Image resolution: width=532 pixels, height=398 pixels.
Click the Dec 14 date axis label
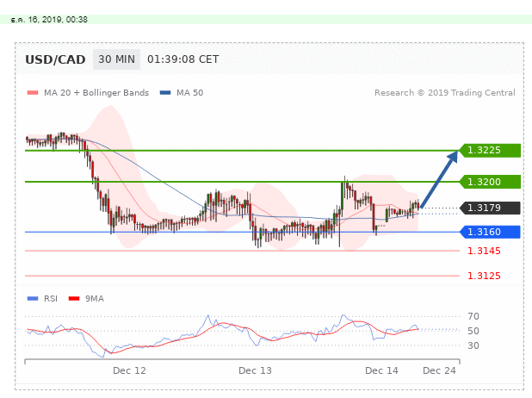point(381,370)
